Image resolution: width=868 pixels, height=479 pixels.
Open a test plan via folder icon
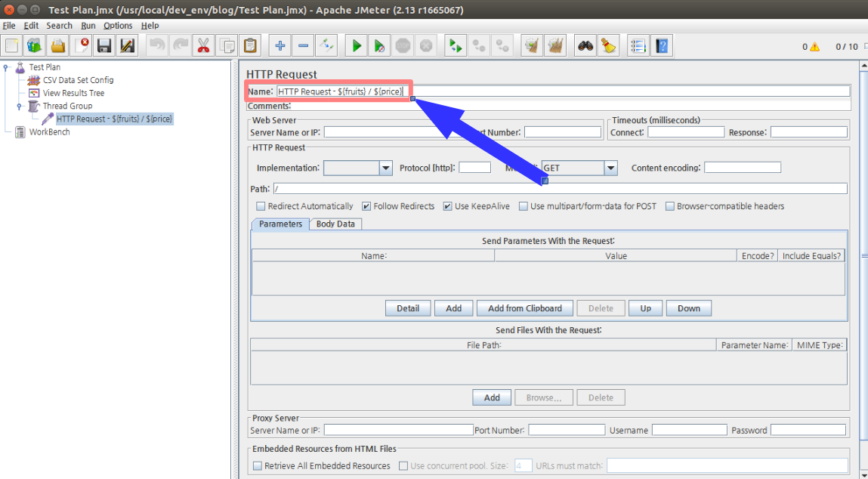[58, 45]
